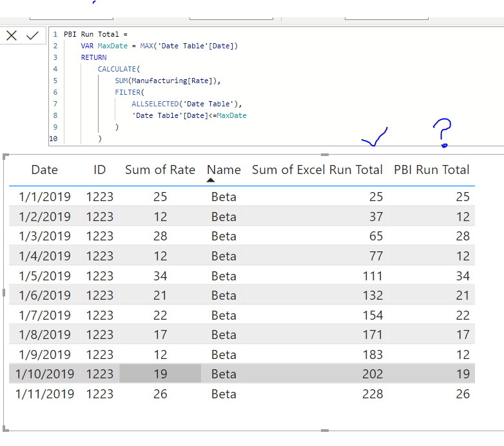Cancel the formula edit with X icon
Viewport: 504px width, 446px height.
[x=12, y=35]
